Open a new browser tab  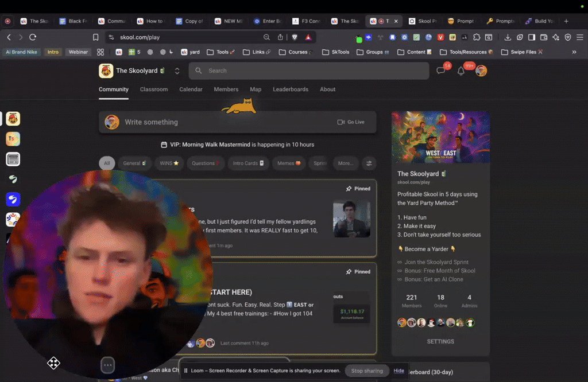click(x=566, y=21)
